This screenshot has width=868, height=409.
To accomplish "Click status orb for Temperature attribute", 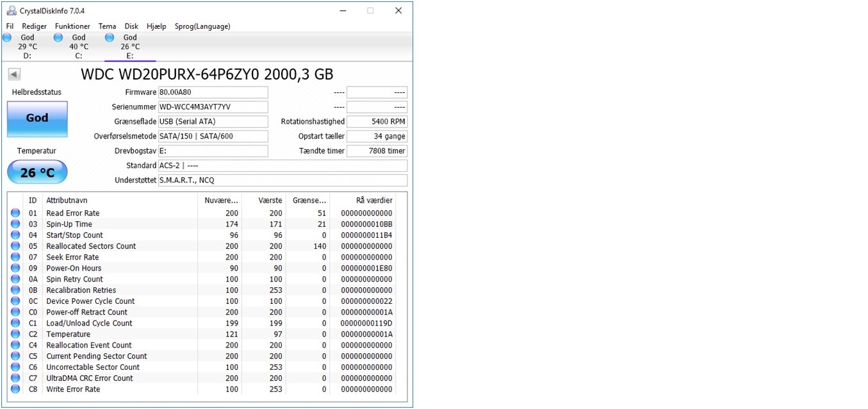I will 15,334.
